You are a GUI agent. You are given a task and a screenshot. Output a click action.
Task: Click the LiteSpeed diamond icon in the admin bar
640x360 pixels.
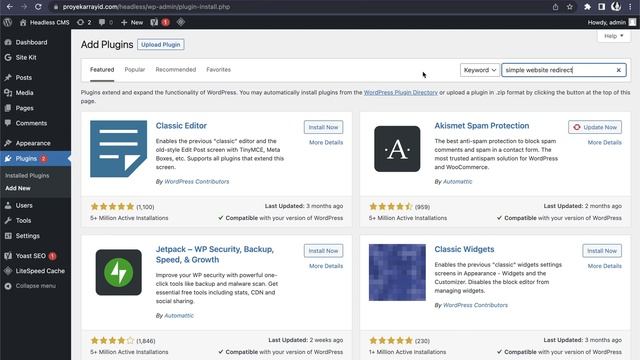click(181, 22)
